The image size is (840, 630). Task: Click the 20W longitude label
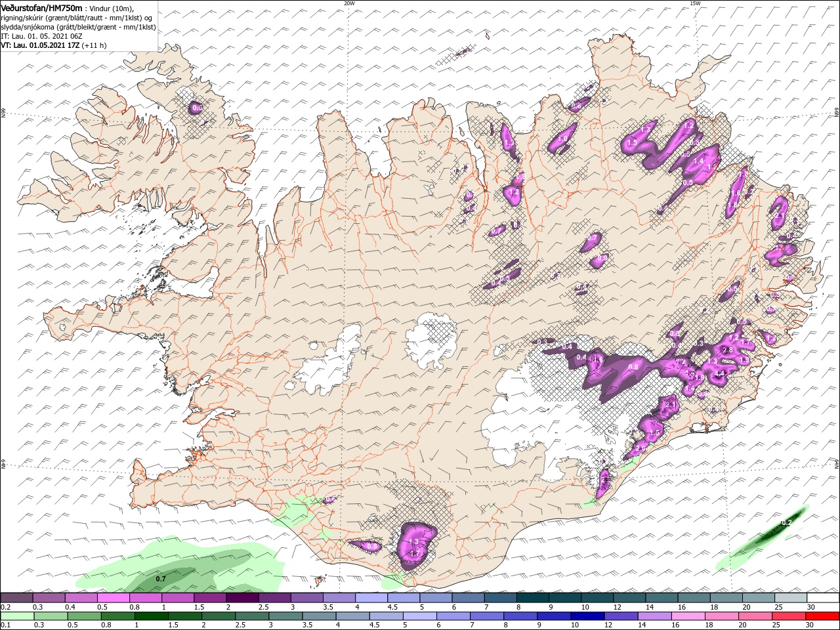[x=348, y=3]
